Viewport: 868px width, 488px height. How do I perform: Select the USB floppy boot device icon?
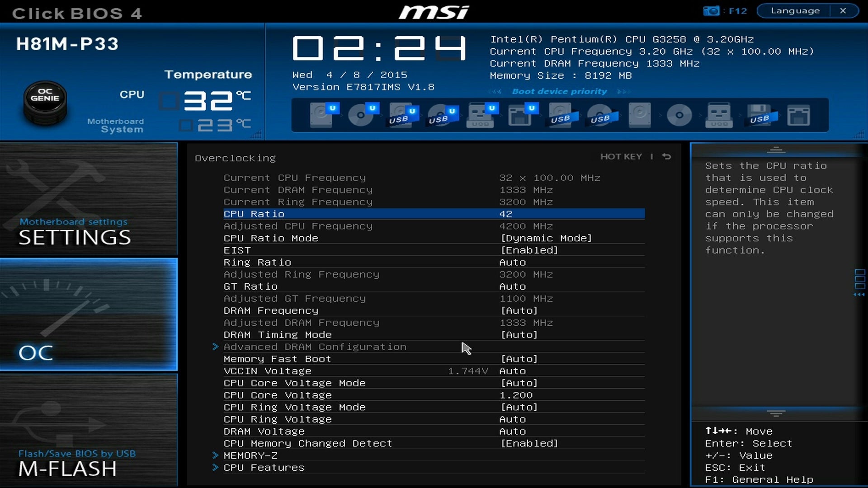click(762, 115)
